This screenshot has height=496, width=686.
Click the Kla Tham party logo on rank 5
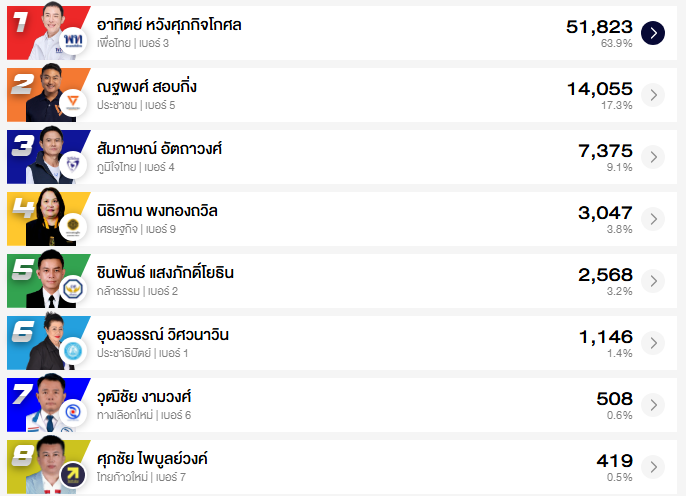[x=73, y=290]
